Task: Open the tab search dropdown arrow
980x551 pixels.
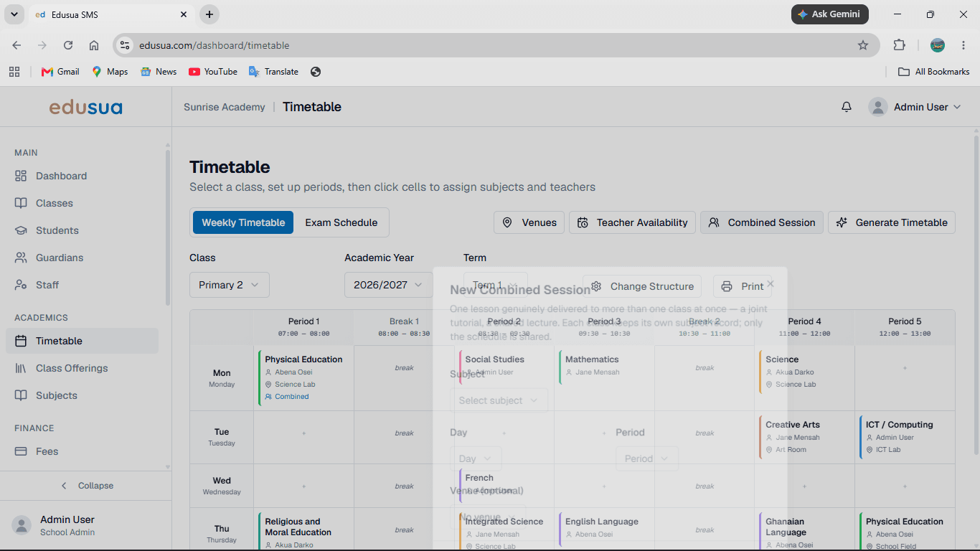Action: pos(14,14)
